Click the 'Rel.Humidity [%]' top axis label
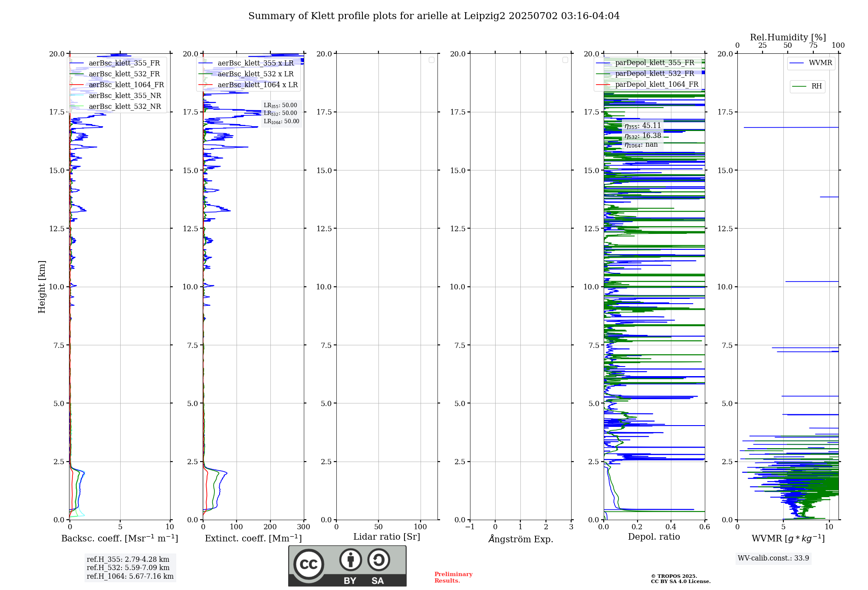This screenshot has width=868, height=590. click(788, 38)
